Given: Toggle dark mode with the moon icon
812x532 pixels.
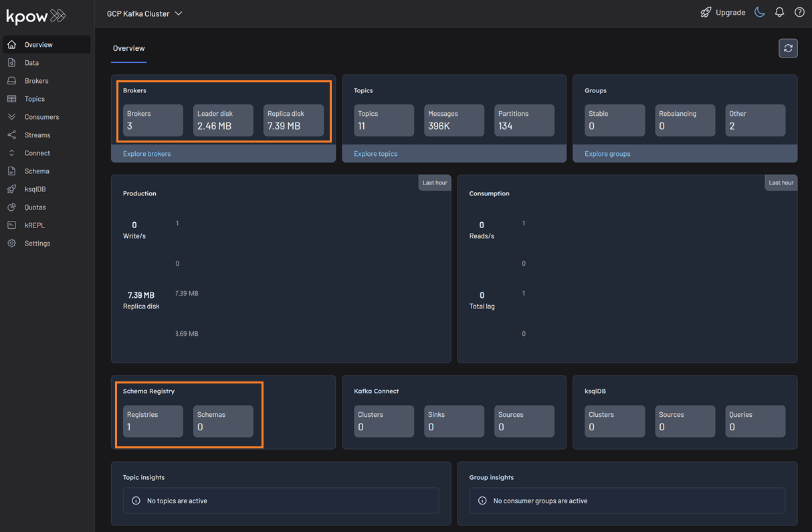Looking at the screenshot, I should click(759, 13).
